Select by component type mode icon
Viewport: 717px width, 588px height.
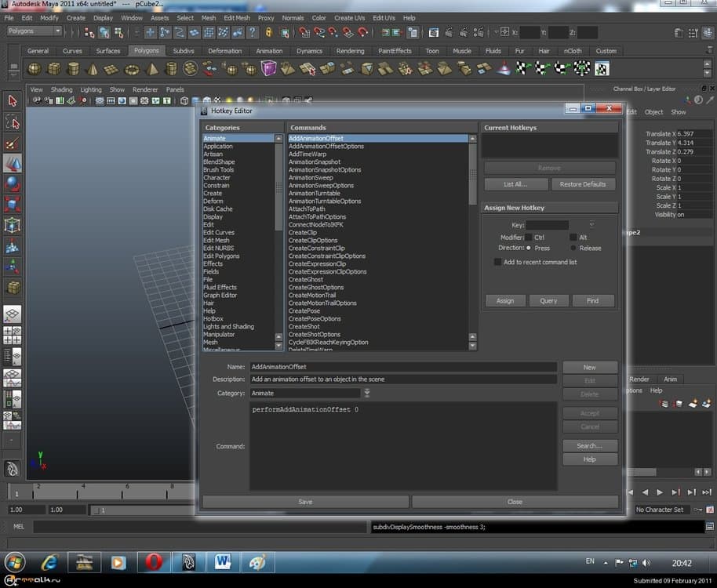[119, 32]
